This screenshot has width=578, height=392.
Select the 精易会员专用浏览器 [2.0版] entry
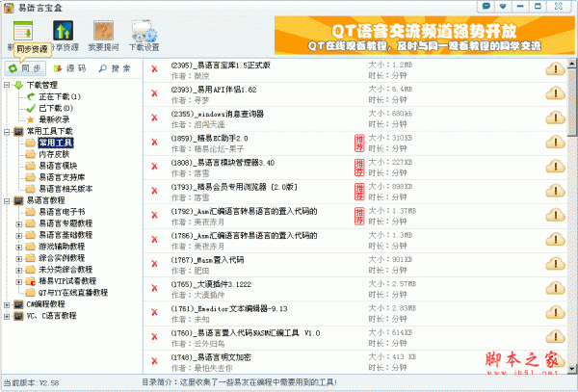coord(355,192)
